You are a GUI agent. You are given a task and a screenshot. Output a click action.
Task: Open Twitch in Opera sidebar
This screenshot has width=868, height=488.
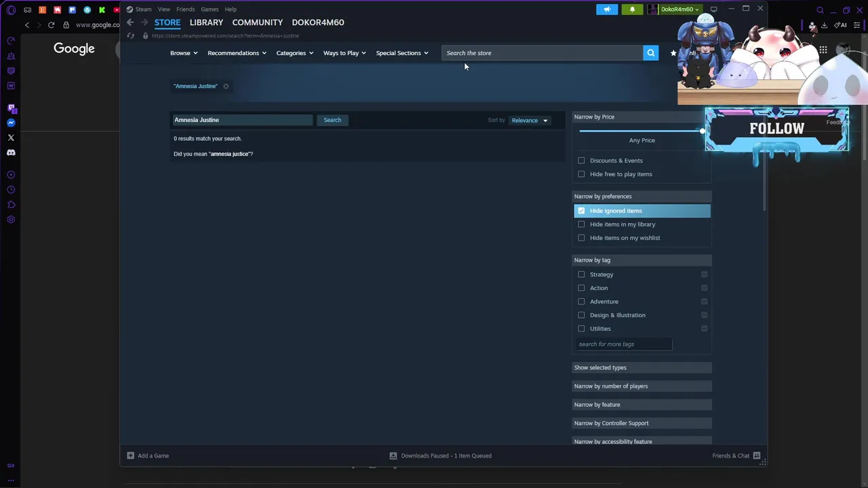11,108
